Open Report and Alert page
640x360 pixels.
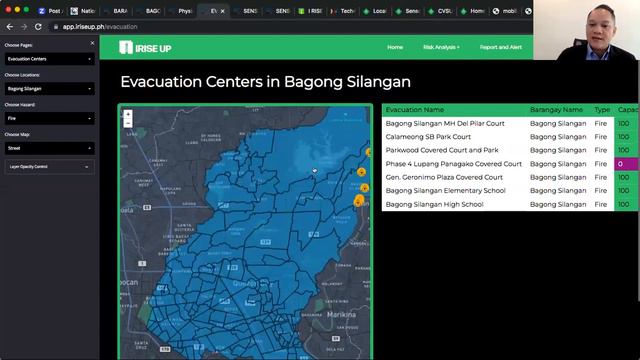[500, 47]
